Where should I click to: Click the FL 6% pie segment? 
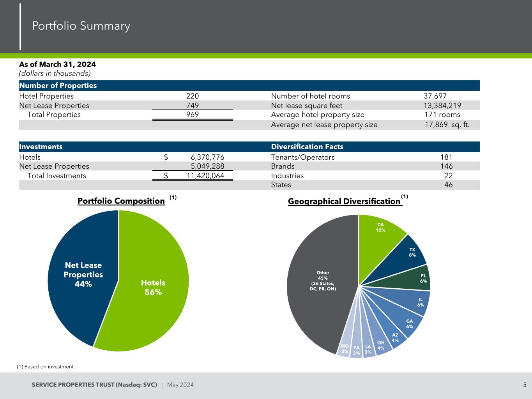coord(423,278)
